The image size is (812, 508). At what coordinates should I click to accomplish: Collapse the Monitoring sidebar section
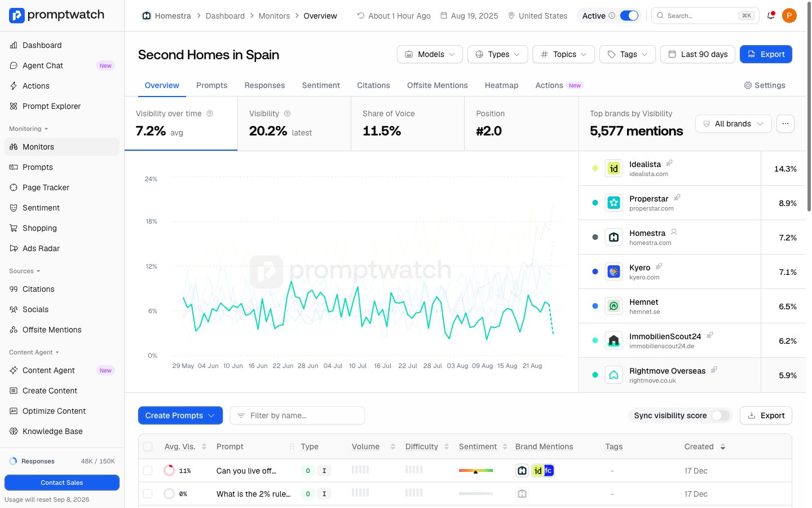point(28,129)
